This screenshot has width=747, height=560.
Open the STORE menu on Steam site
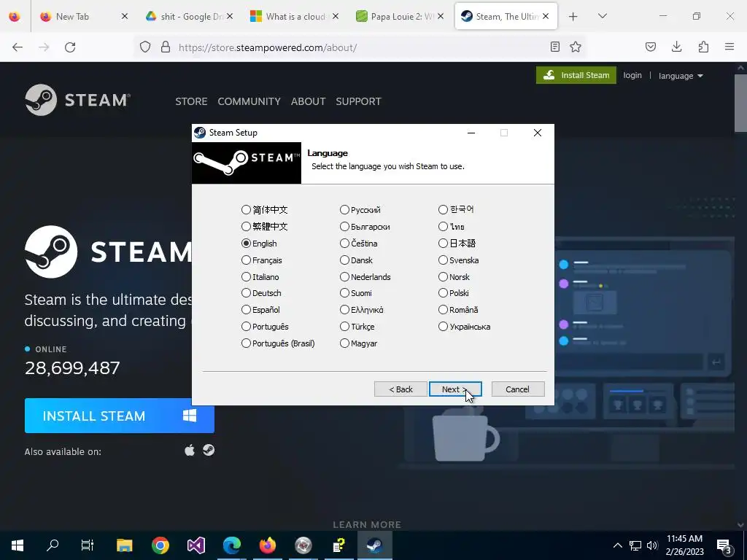click(x=191, y=101)
